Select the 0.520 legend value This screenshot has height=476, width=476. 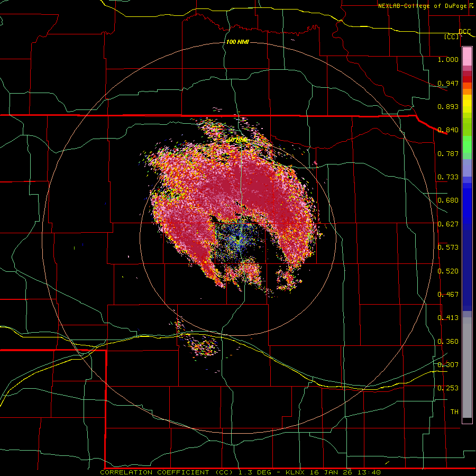[448, 271]
